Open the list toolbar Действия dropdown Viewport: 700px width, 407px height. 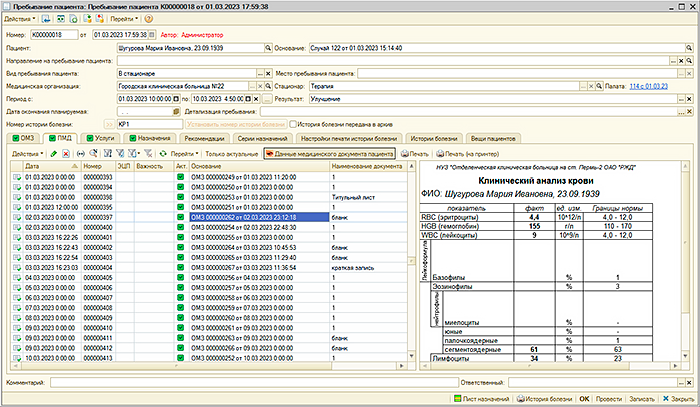[27, 155]
